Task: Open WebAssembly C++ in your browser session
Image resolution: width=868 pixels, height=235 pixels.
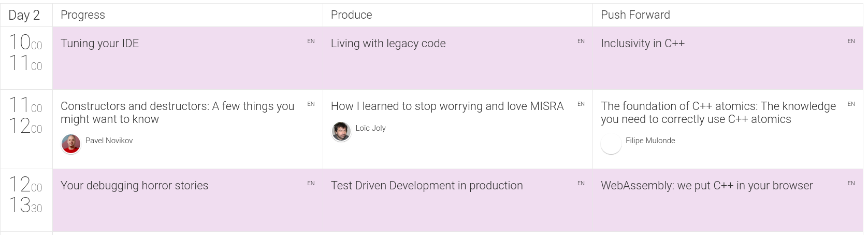Action: [x=706, y=186]
